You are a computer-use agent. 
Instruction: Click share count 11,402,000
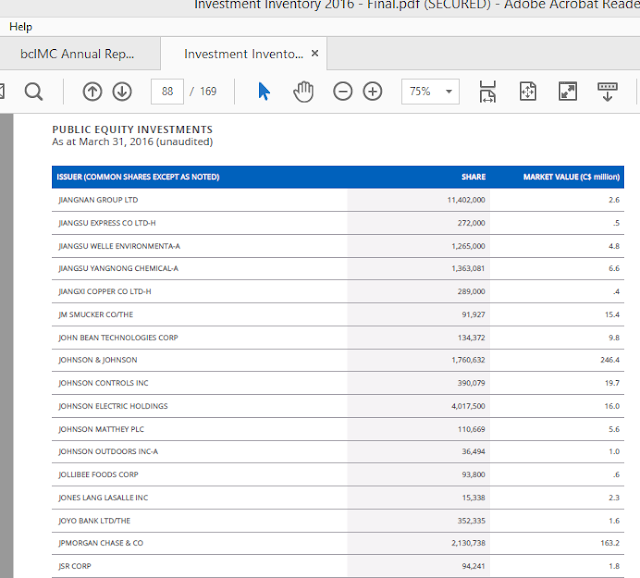(x=466, y=200)
